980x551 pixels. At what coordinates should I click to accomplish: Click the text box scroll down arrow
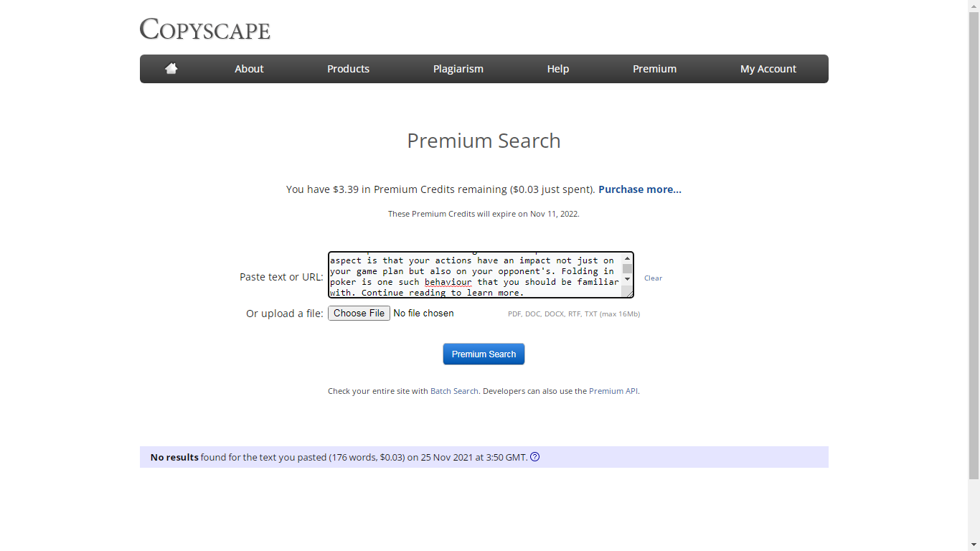tap(628, 278)
